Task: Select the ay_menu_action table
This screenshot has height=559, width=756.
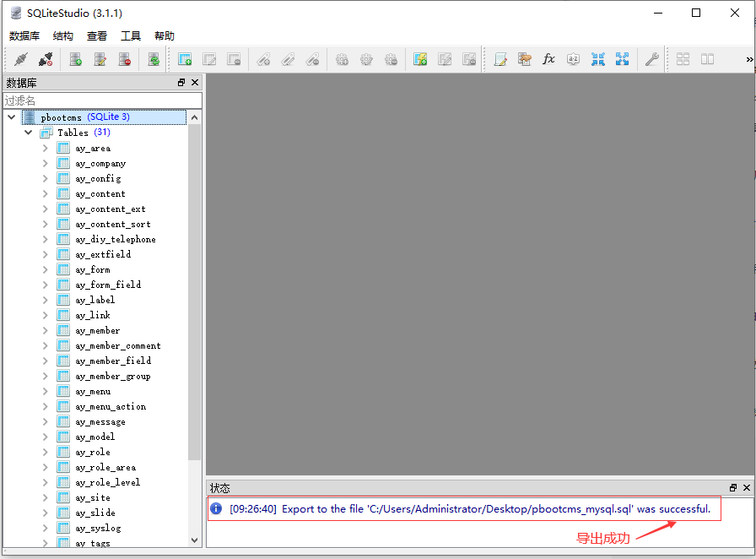Action: click(x=111, y=406)
